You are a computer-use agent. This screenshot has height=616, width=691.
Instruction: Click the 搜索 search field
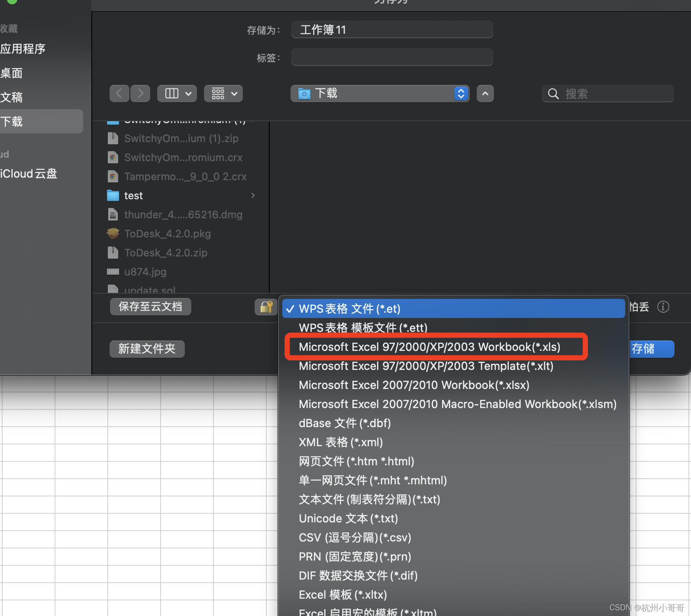click(x=608, y=94)
